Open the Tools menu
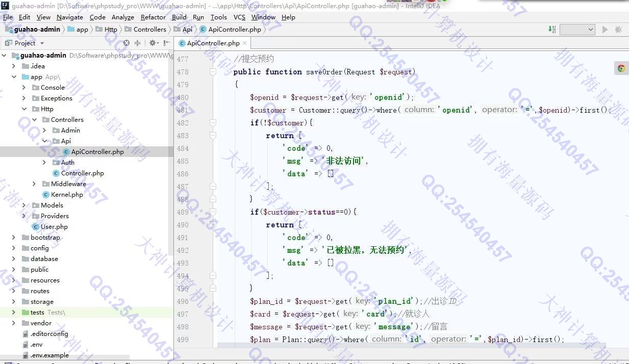629x364 pixels. [218, 17]
